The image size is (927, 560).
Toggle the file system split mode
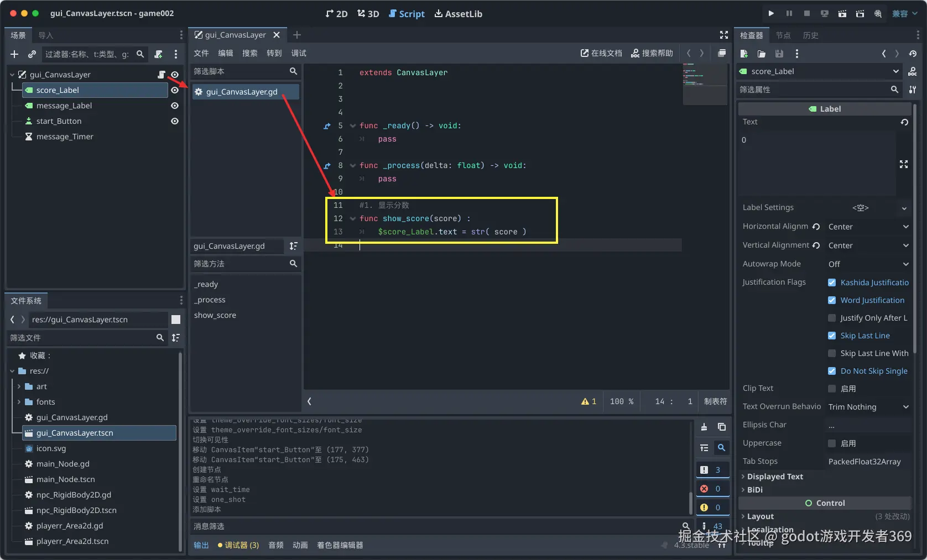(x=176, y=320)
